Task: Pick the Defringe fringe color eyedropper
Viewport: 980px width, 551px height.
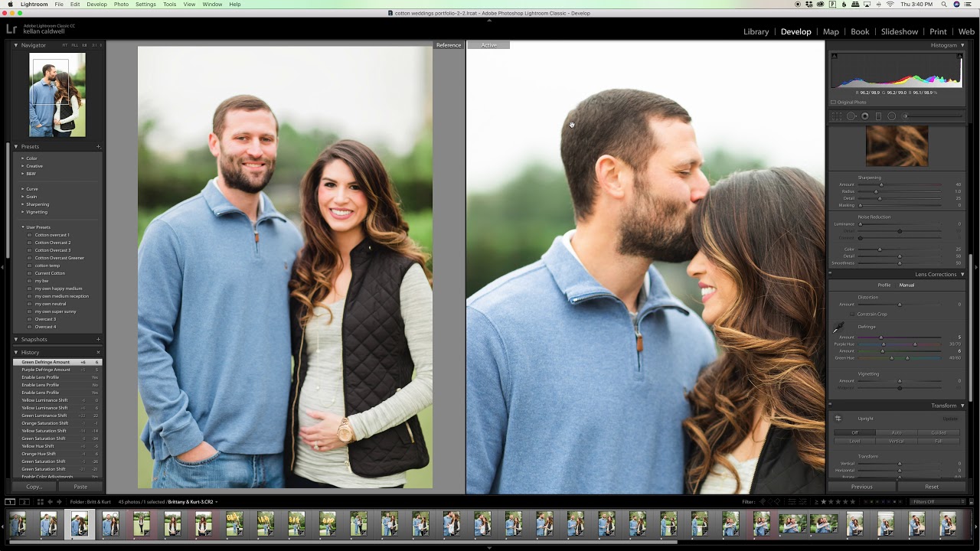Action: [x=838, y=328]
